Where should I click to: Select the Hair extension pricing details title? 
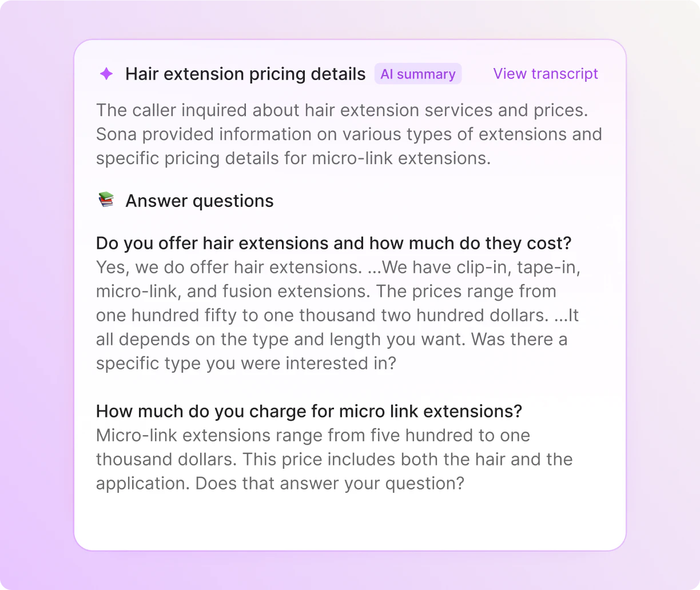pos(245,74)
